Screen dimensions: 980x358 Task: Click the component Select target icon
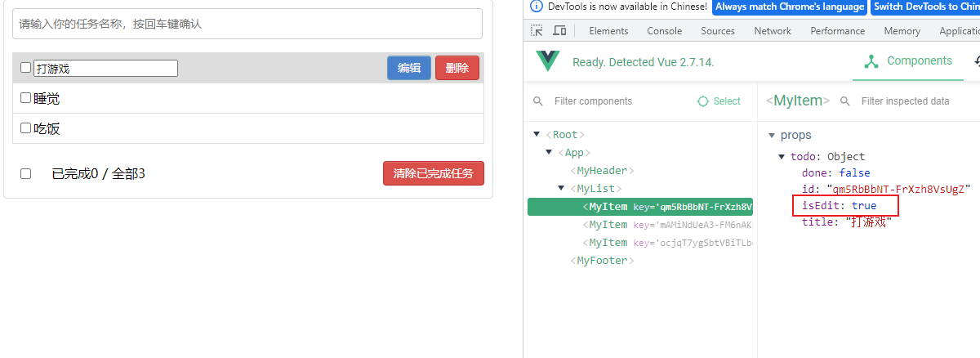[703, 101]
